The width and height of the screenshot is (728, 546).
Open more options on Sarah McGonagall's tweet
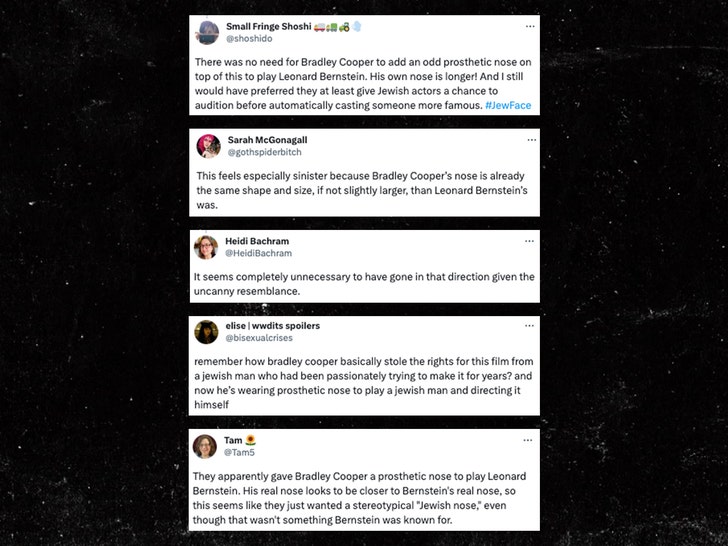coord(530,140)
